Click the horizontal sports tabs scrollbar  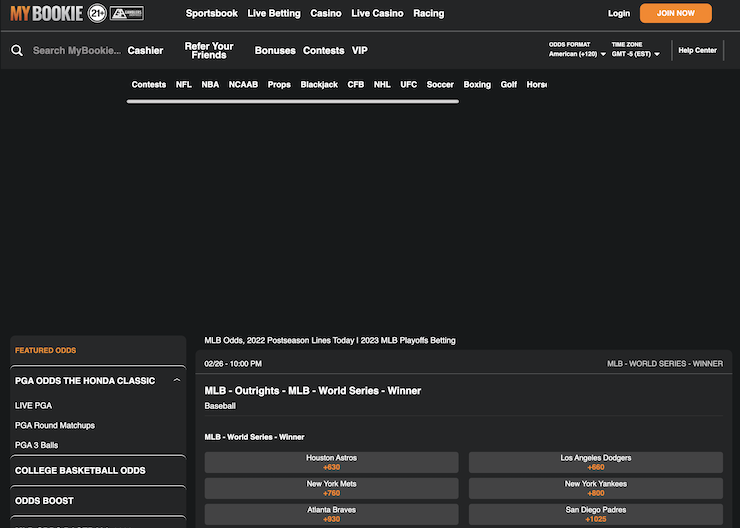pyautogui.click(x=293, y=101)
